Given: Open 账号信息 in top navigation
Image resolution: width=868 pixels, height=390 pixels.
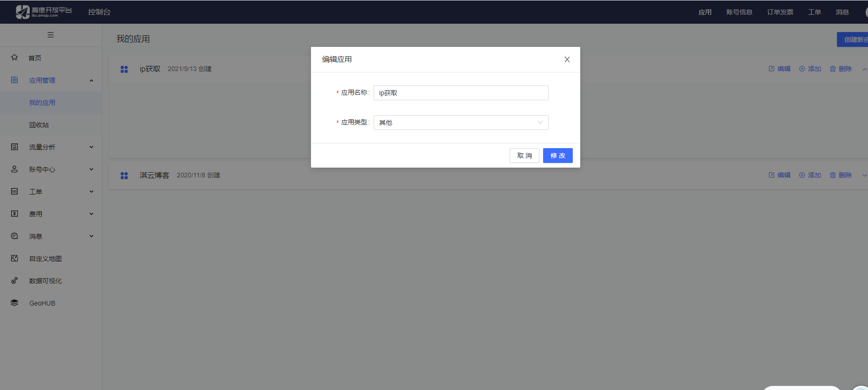Looking at the screenshot, I should (x=739, y=12).
